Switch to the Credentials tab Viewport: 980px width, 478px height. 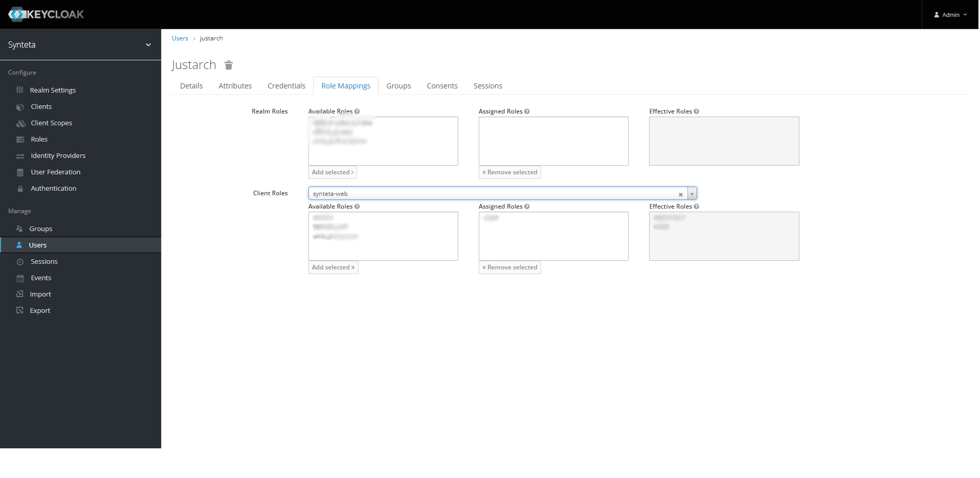coord(286,85)
